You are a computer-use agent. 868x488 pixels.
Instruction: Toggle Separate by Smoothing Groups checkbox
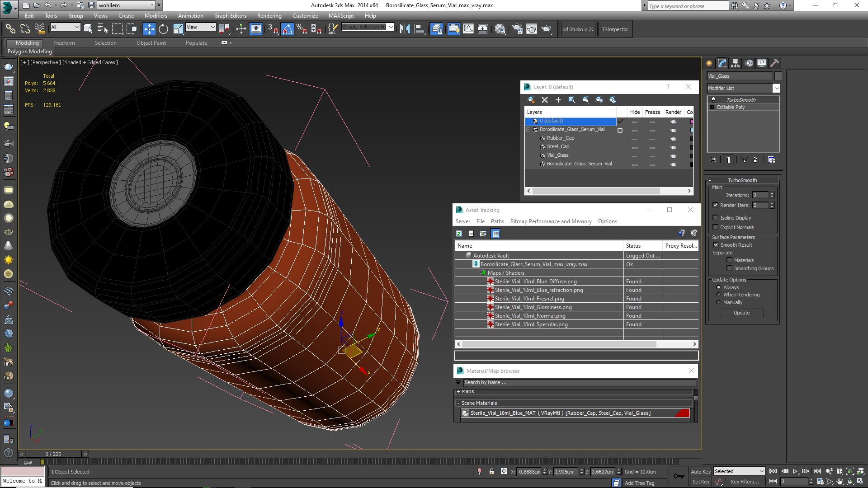[729, 268]
